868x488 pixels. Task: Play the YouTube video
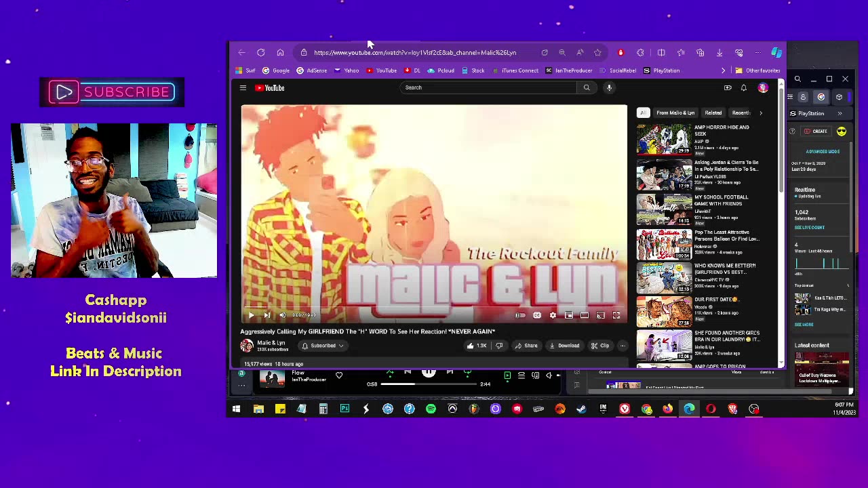(251, 315)
